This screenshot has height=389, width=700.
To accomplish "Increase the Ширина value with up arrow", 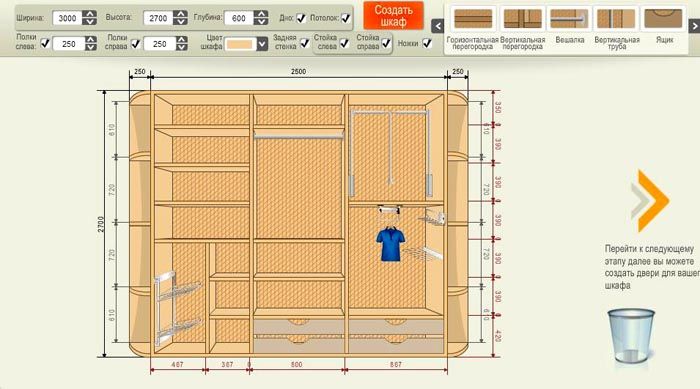I will point(90,14).
